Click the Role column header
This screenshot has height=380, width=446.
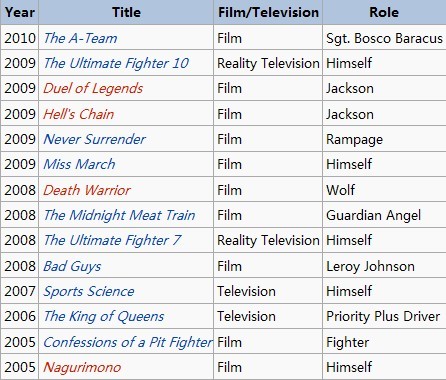384,12
